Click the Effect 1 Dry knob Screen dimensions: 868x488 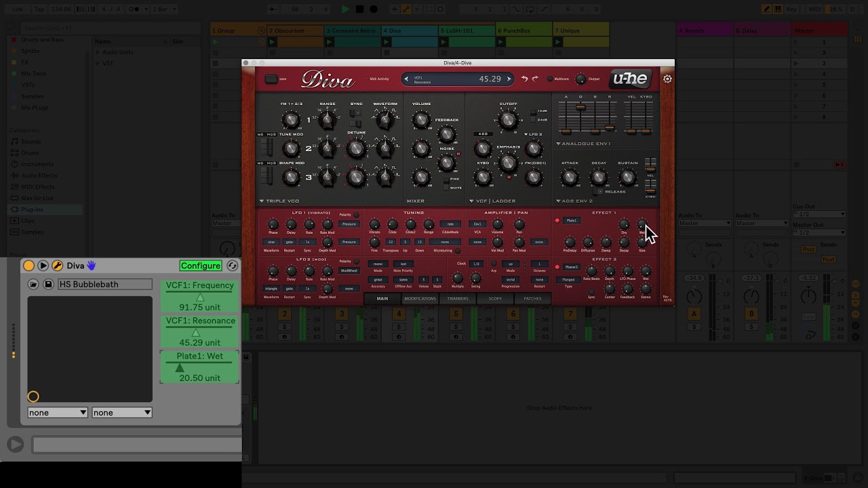pyautogui.click(x=624, y=224)
